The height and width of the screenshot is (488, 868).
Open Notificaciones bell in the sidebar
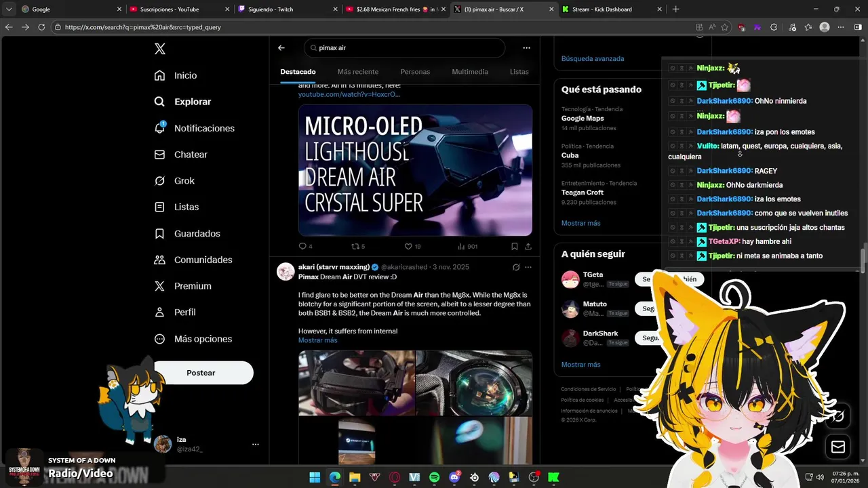click(194, 128)
